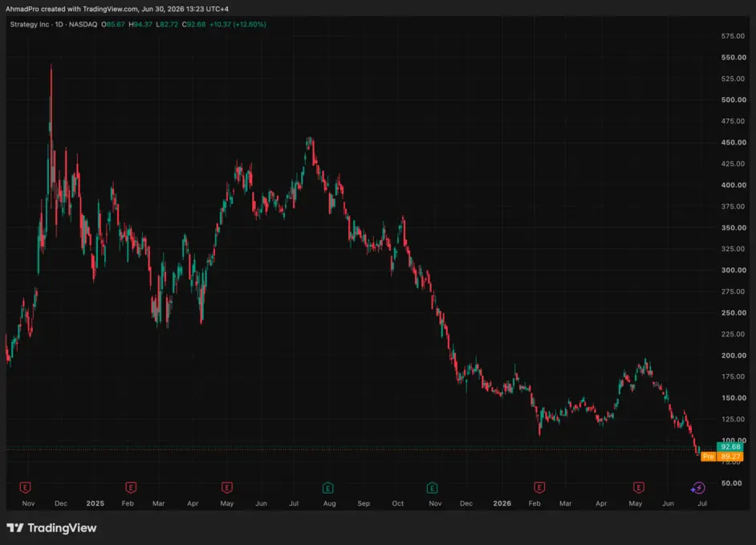Image resolution: width=756 pixels, height=545 pixels.
Task: Click the 550.00 price axis label
Action: (x=734, y=58)
